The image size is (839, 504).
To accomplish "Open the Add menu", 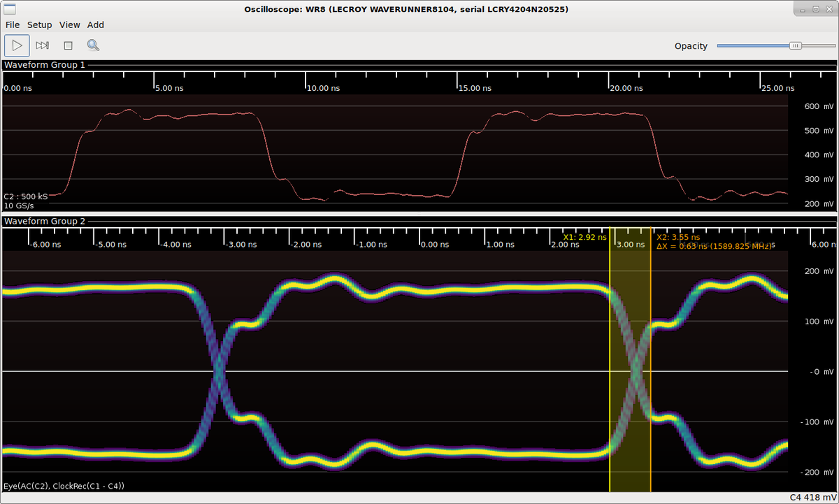I will click(96, 24).
